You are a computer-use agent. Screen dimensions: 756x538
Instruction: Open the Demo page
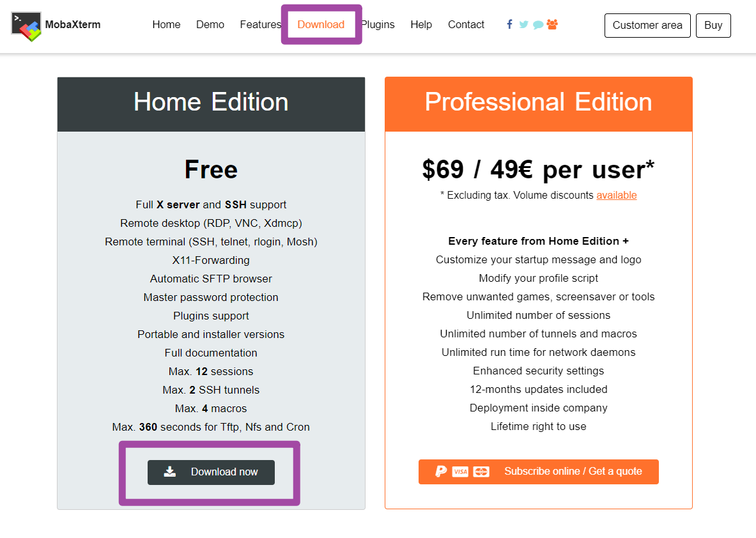[x=210, y=25]
